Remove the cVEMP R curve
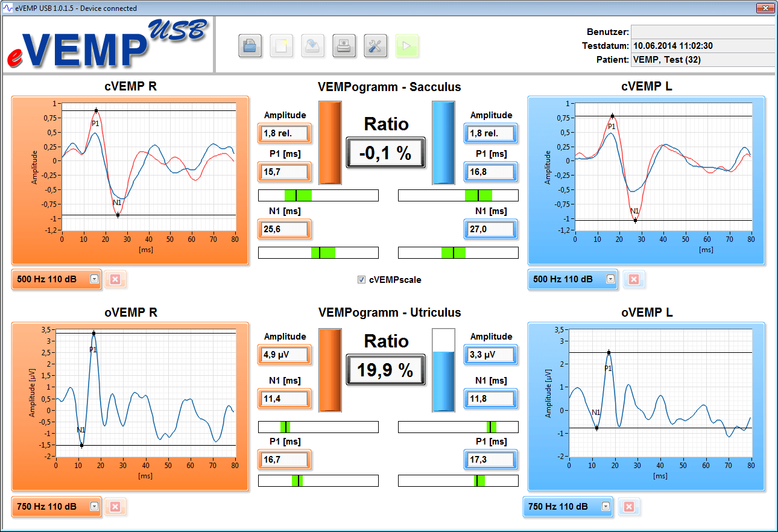The width and height of the screenshot is (778, 532). pos(115,279)
